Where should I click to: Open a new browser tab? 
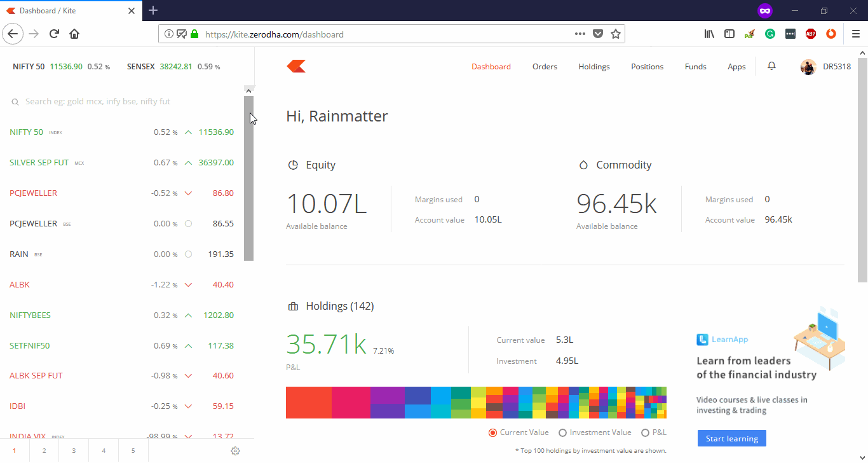point(153,10)
